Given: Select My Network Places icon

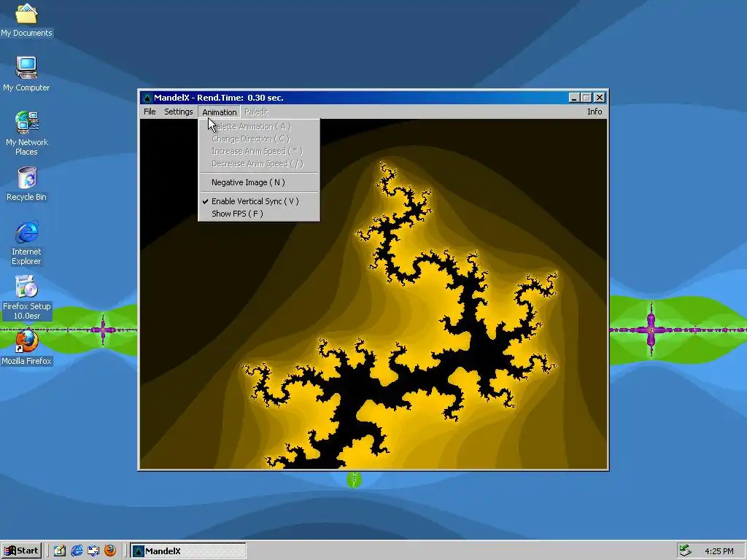Looking at the screenshot, I should (26, 133).
